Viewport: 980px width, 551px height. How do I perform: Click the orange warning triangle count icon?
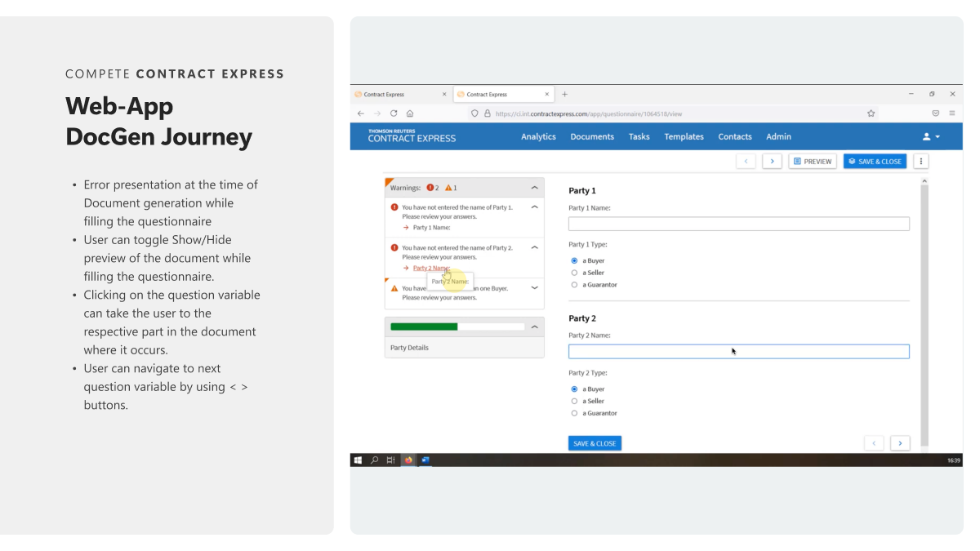448,188
